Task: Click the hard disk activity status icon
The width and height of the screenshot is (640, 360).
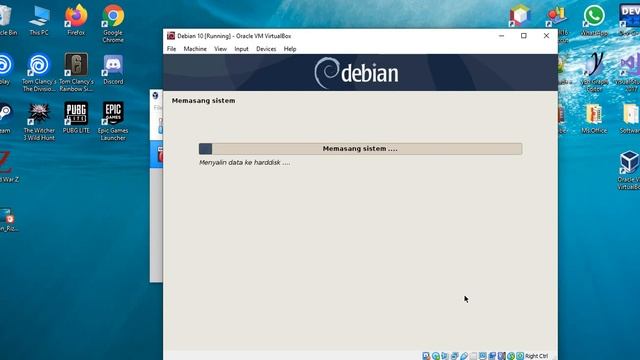Action: 426,356
